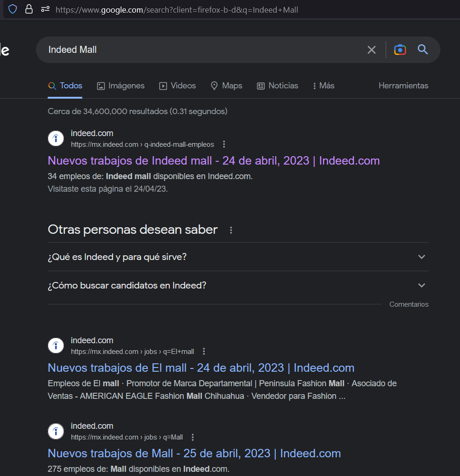Switch to the Imágenes tab
Screen dimensions: 460x476
(121, 86)
